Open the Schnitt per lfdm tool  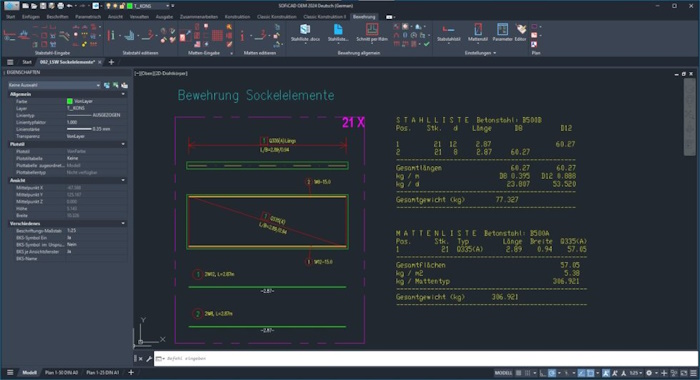[372, 32]
